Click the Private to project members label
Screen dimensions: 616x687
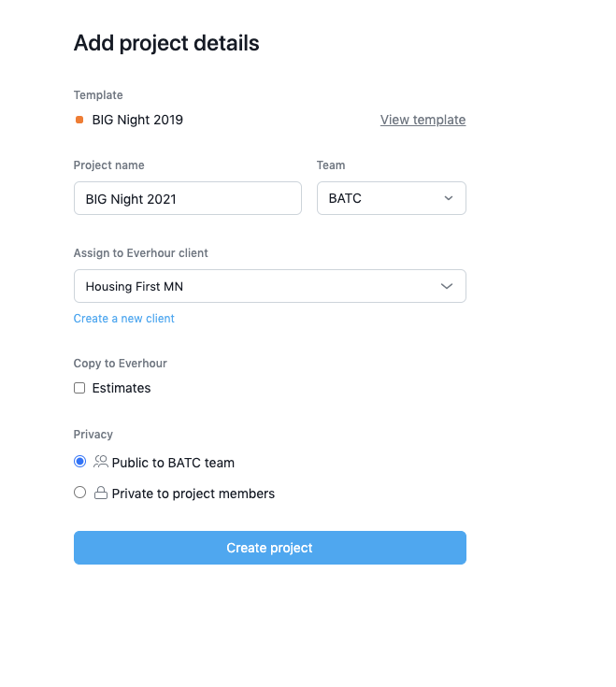193,494
